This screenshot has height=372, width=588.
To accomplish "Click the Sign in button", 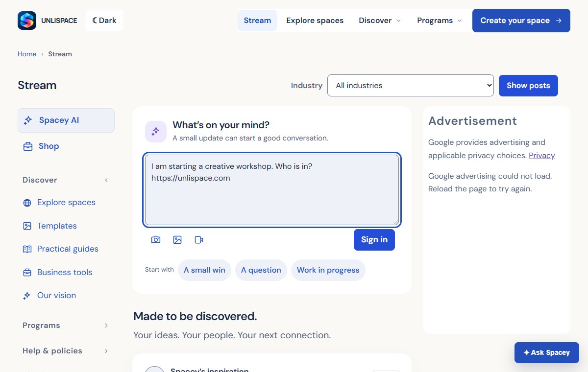I will pos(374,240).
